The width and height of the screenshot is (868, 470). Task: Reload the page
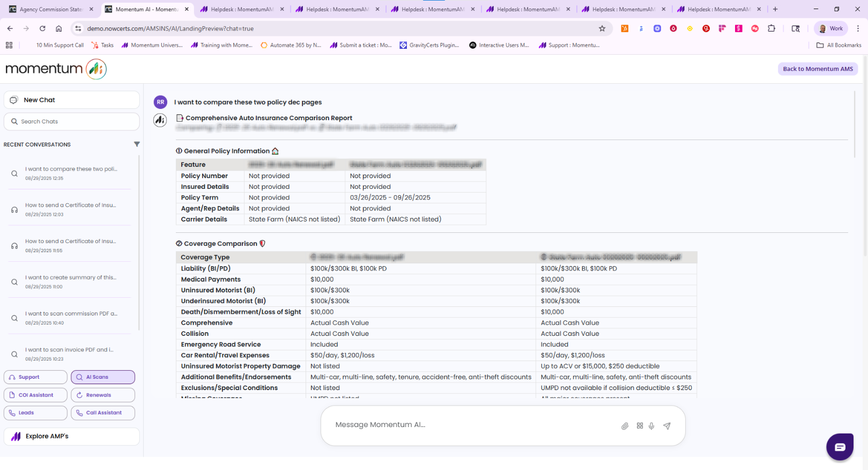click(x=42, y=28)
